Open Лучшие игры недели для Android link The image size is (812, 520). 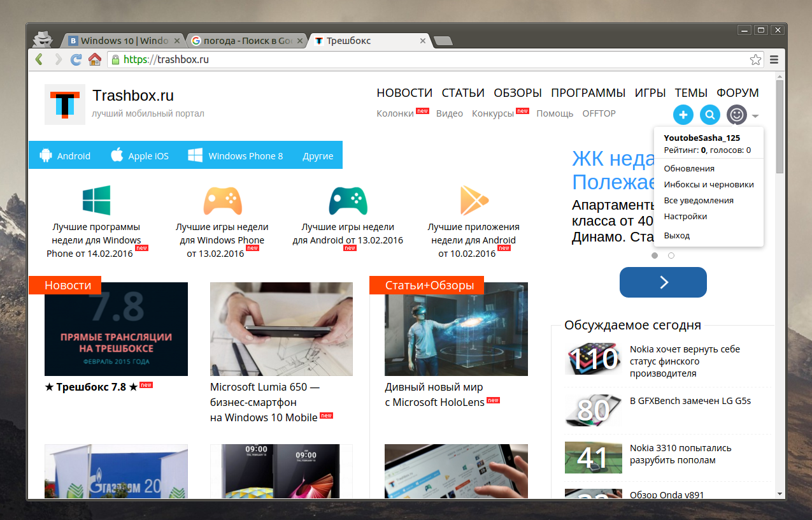[348, 234]
